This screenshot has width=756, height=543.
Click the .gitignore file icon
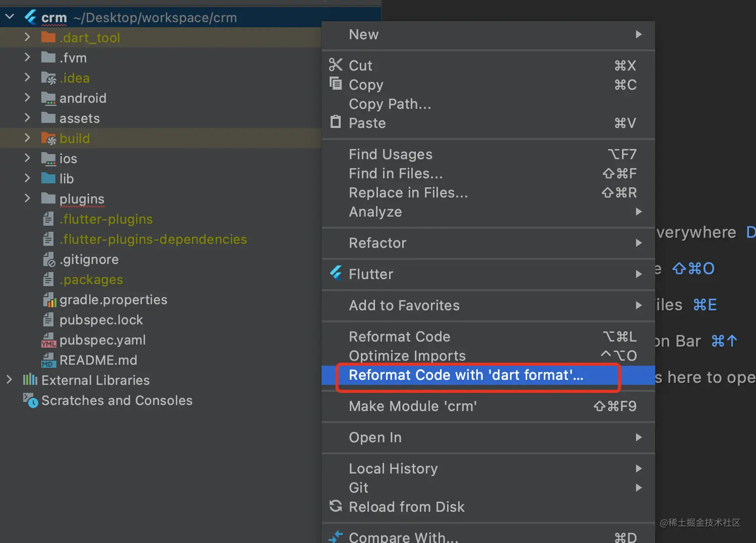click(x=49, y=259)
